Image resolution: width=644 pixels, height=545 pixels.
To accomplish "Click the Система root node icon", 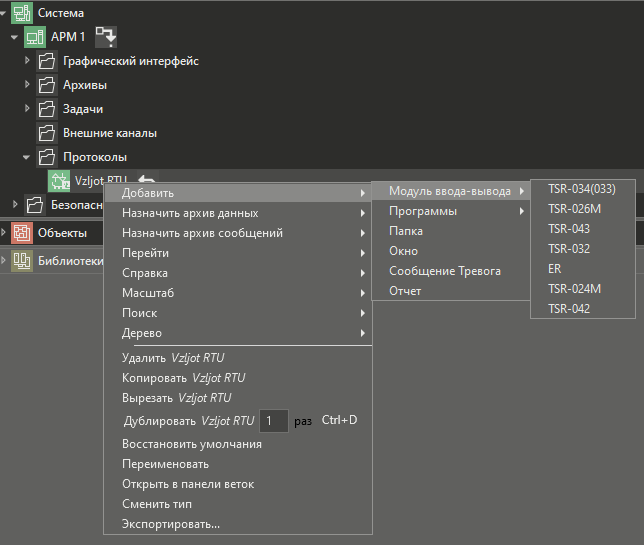I will (22, 13).
